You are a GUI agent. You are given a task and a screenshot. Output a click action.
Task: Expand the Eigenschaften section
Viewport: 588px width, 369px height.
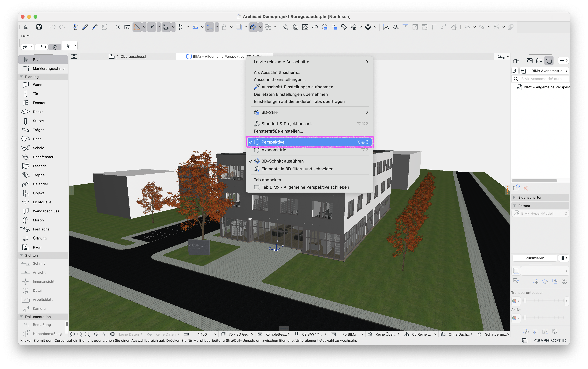pos(514,197)
